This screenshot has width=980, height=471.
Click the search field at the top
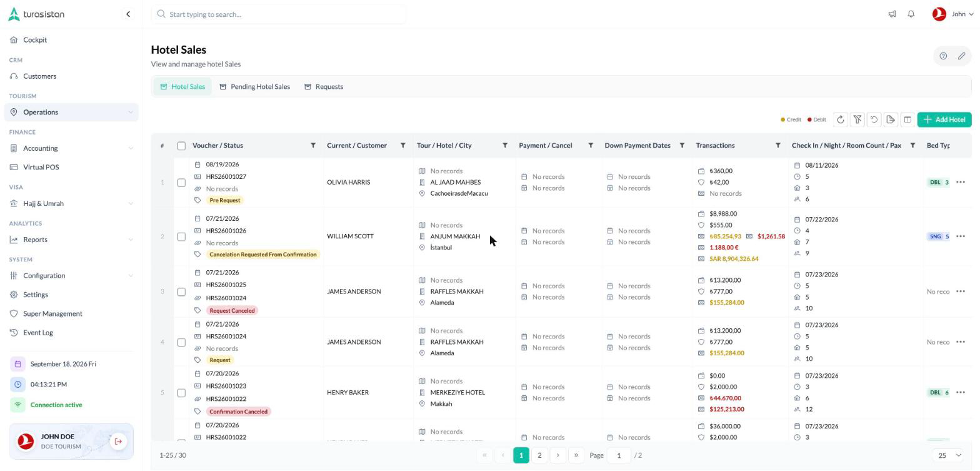pyautogui.click(x=279, y=14)
